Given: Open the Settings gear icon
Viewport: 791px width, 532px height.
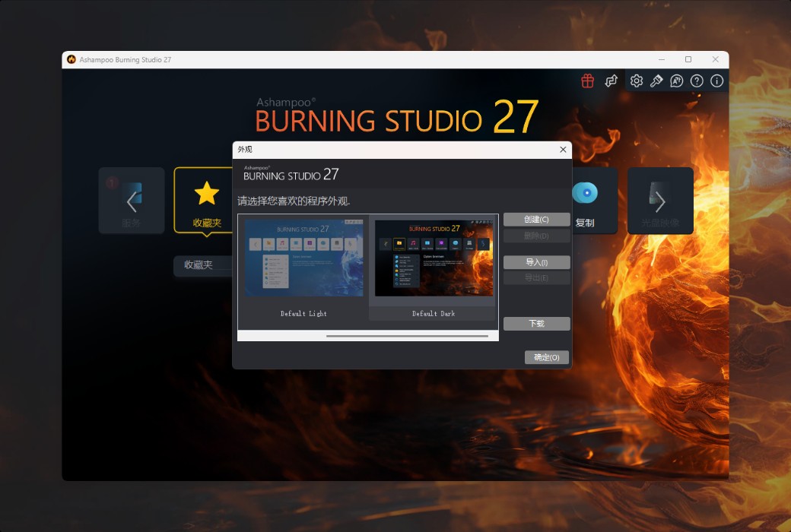Looking at the screenshot, I should 637,80.
